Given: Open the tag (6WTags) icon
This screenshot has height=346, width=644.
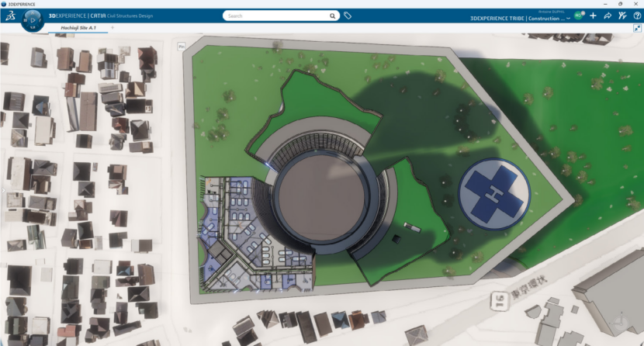Looking at the screenshot, I should pos(348,16).
